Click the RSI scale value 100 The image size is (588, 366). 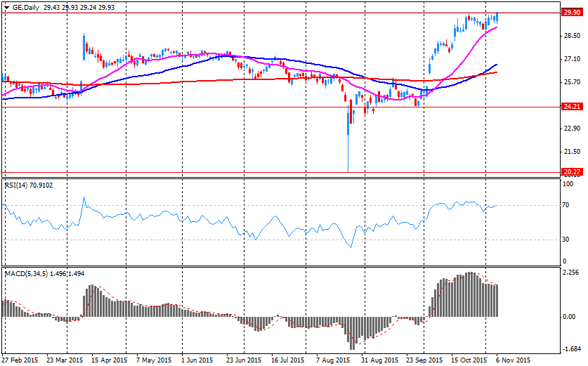click(568, 184)
